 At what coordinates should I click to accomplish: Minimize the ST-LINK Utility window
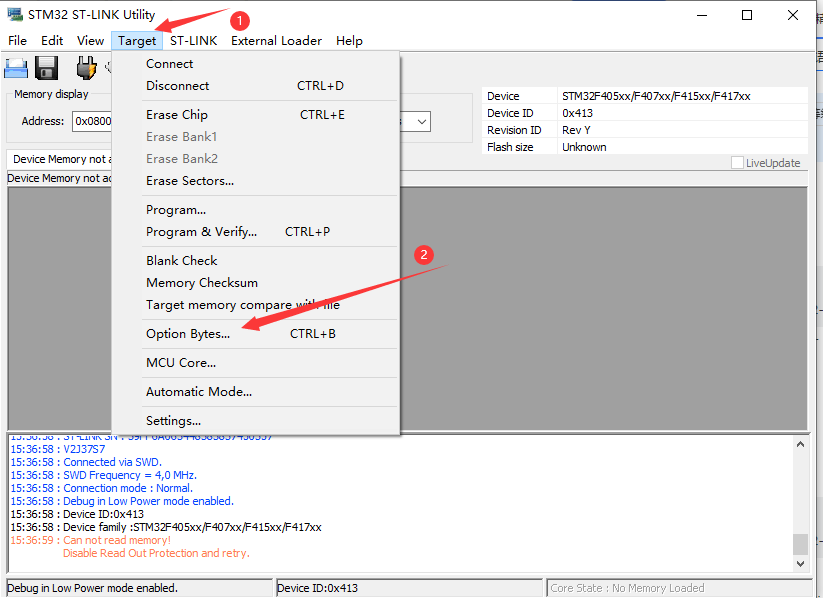pos(702,15)
